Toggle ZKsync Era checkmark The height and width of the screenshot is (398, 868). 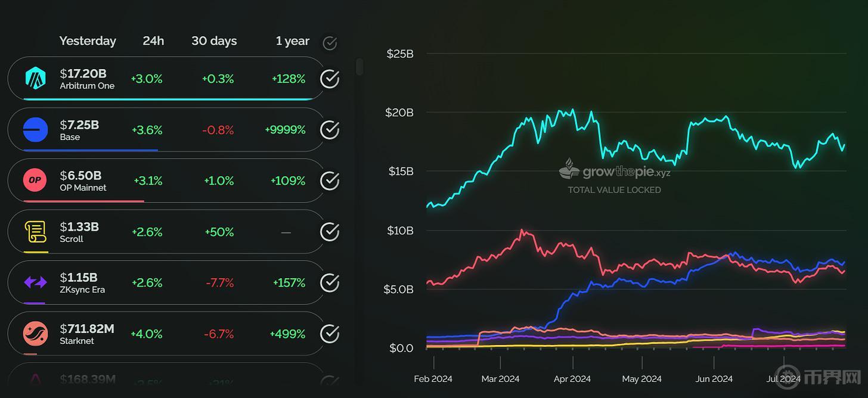click(330, 282)
